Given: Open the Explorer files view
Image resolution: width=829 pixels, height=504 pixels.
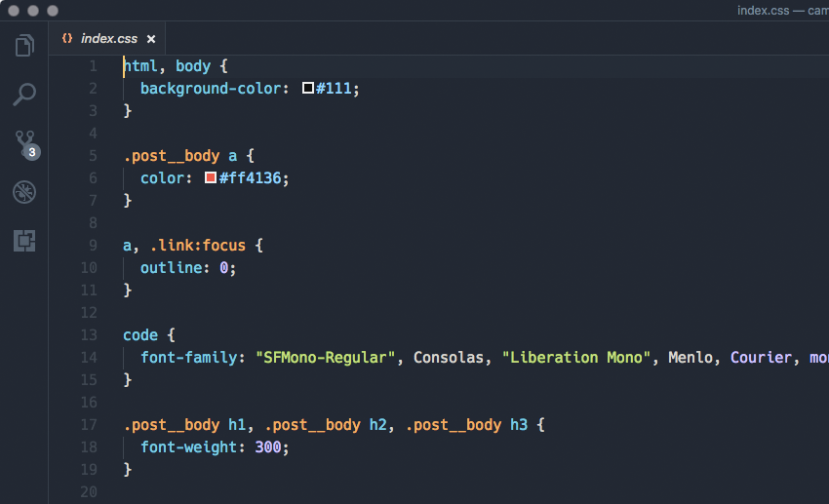Looking at the screenshot, I should (24, 46).
